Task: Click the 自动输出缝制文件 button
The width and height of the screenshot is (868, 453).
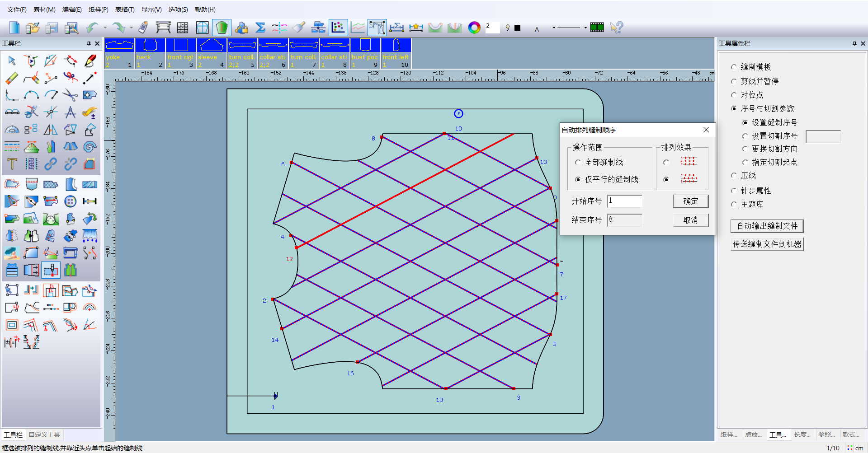Action: 767,226
